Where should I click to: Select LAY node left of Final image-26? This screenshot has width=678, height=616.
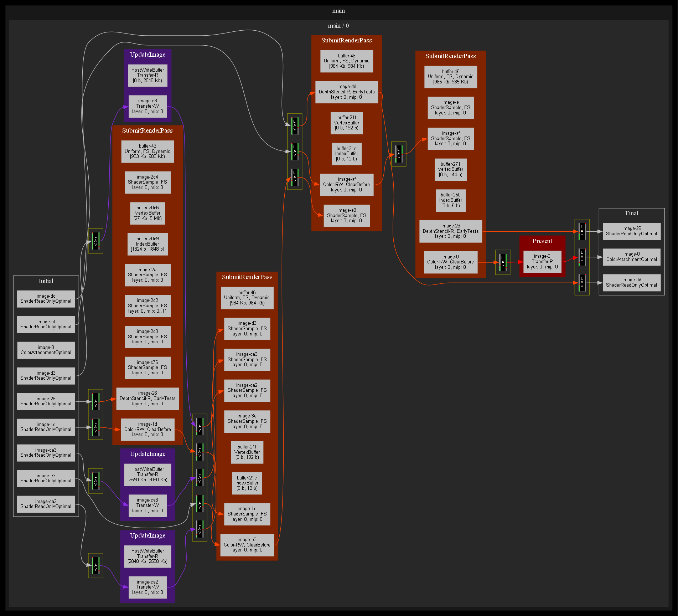tap(582, 231)
